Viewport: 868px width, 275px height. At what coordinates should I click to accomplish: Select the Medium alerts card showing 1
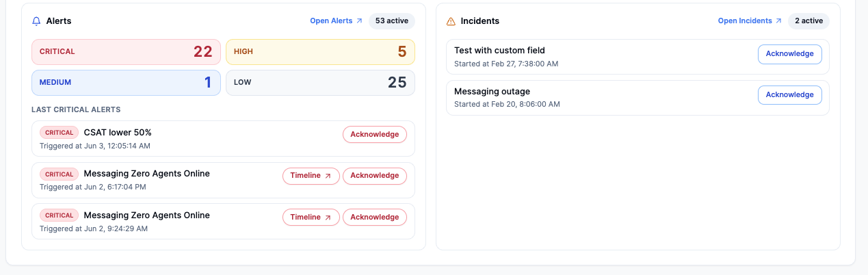click(x=126, y=83)
